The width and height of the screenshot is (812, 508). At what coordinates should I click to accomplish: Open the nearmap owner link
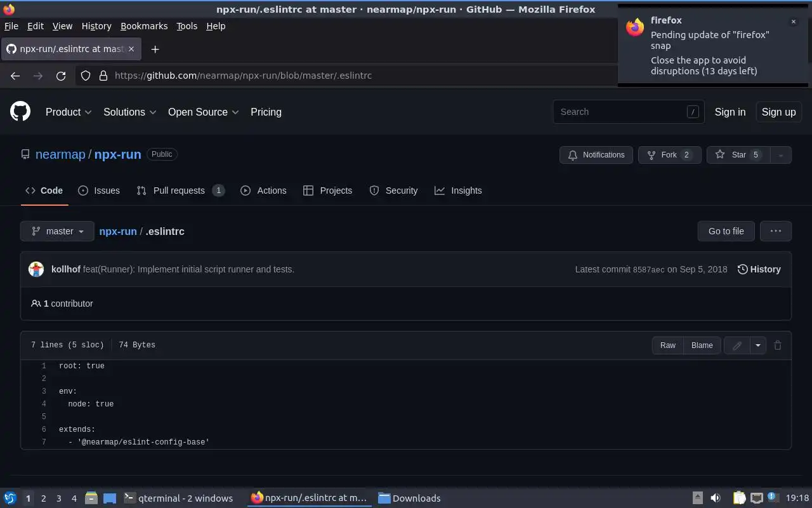(60, 154)
